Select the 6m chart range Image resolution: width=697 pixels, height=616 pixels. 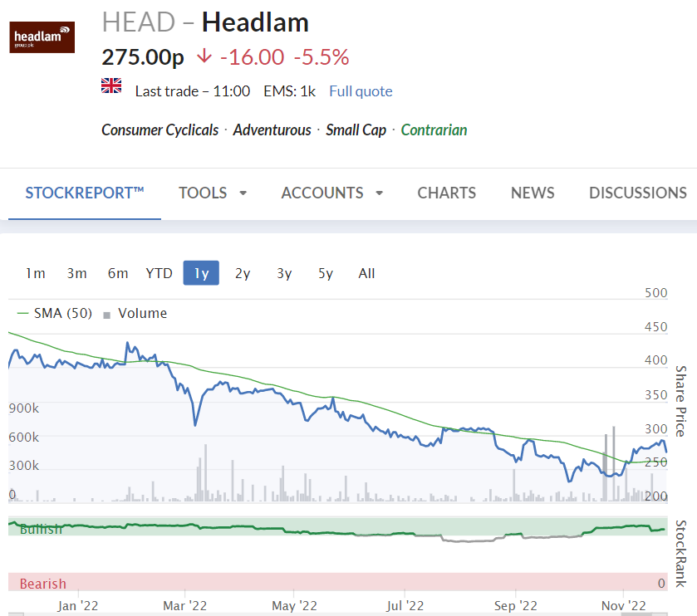pyautogui.click(x=118, y=273)
